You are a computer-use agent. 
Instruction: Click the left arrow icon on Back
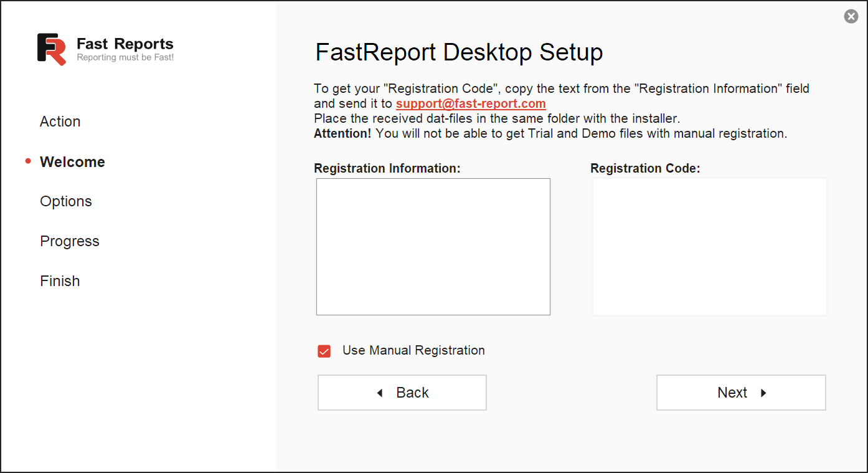[x=380, y=393]
